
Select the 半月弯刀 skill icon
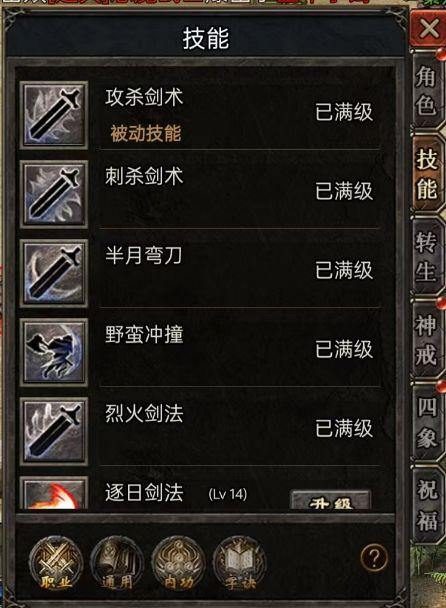[x=54, y=273]
